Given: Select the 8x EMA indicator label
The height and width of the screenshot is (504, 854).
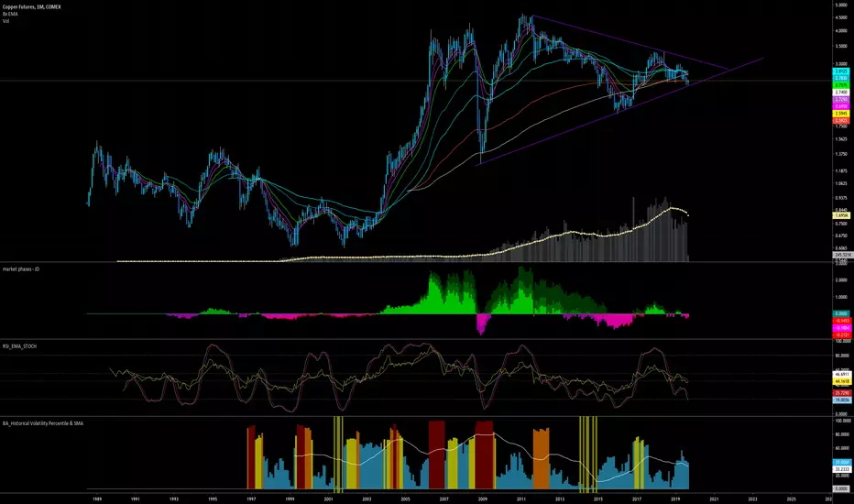Looking at the screenshot, I should pos(10,14).
